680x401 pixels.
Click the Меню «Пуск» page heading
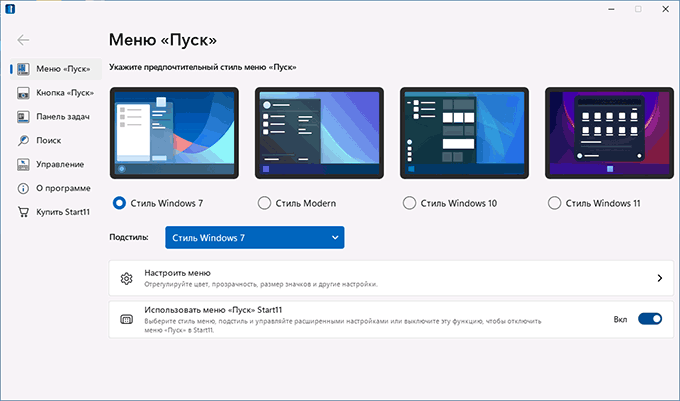point(163,40)
